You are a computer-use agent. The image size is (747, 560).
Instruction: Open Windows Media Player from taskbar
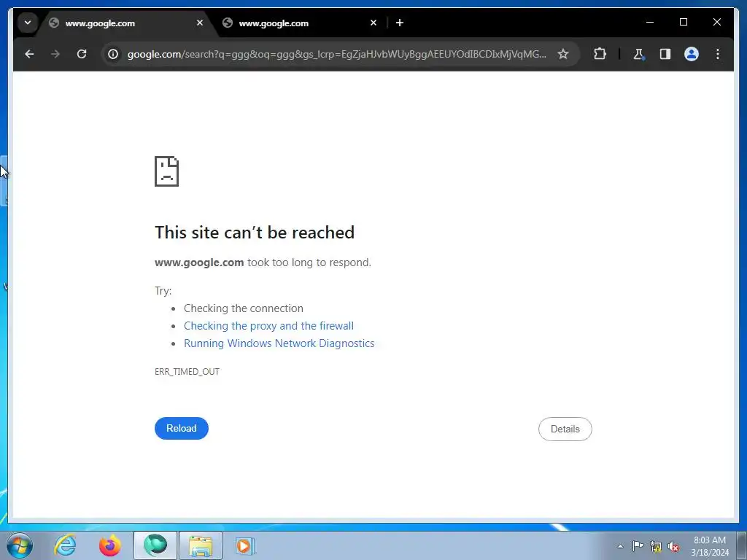click(245, 545)
